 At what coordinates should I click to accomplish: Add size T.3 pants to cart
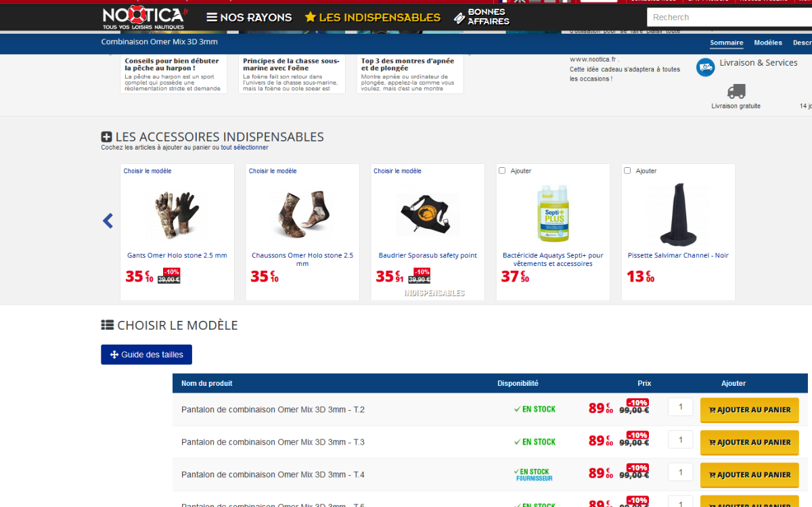click(x=750, y=443)
